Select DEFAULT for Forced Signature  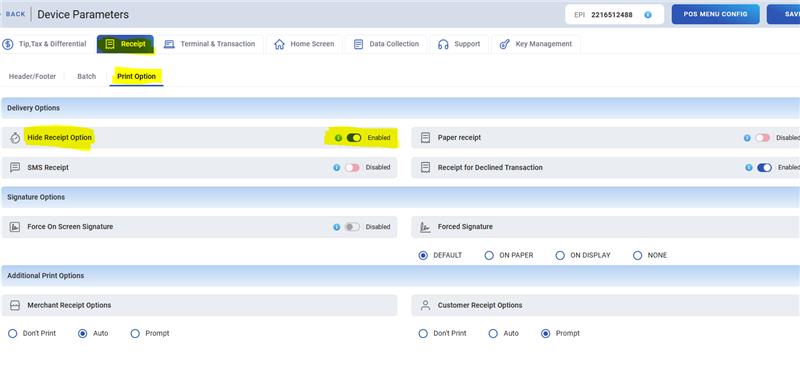(423, 255)
